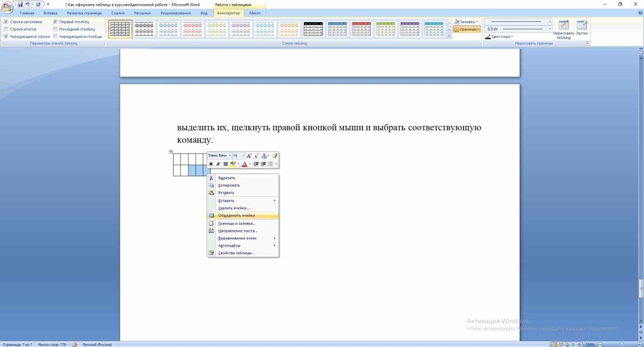Viewport: 644px width, 347px height.
Task: Open Рассылки ribbon tab
Action: 142,13
